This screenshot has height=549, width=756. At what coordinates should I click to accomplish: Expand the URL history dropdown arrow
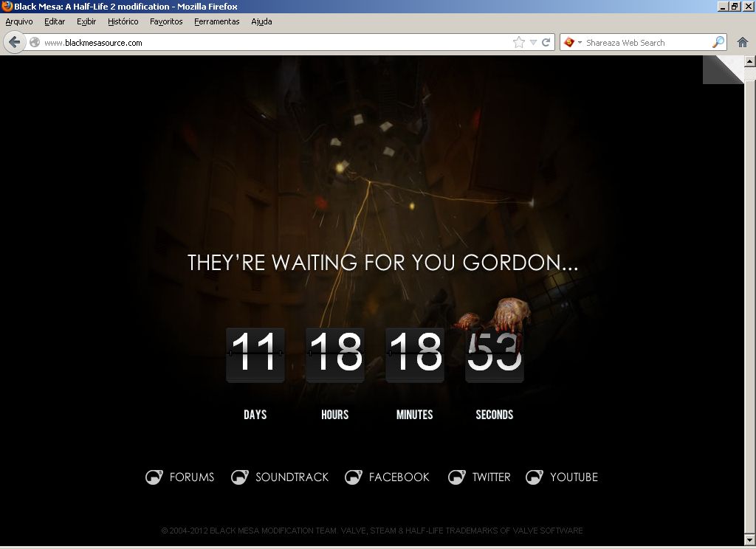point(533,42)
